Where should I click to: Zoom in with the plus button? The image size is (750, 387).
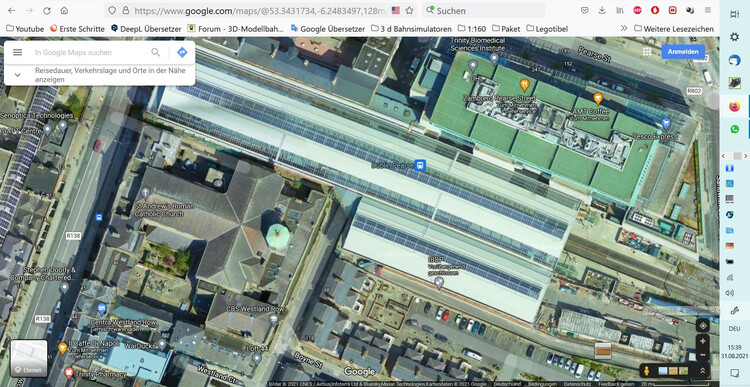[702, 341]
